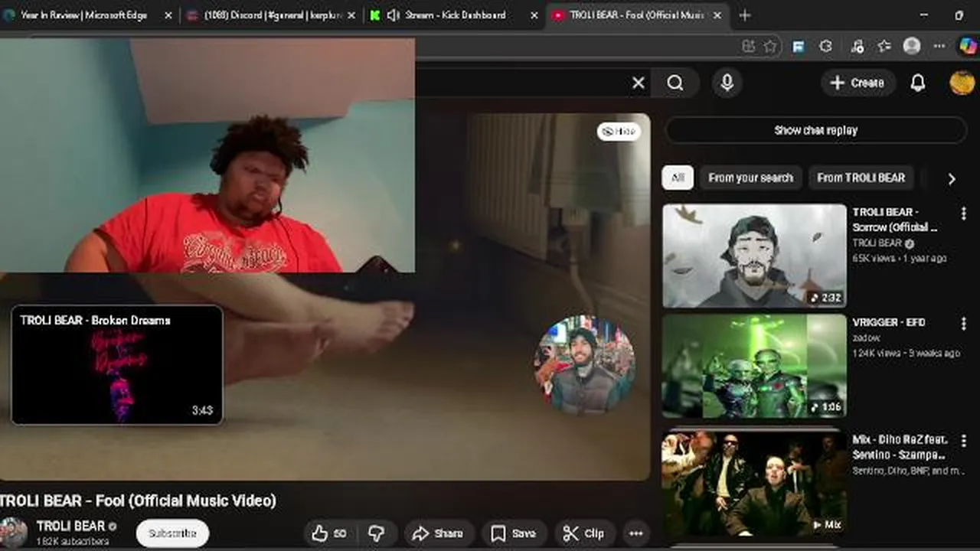Click TROLI BEAR channel avatar under video

[x=13, y=533]
